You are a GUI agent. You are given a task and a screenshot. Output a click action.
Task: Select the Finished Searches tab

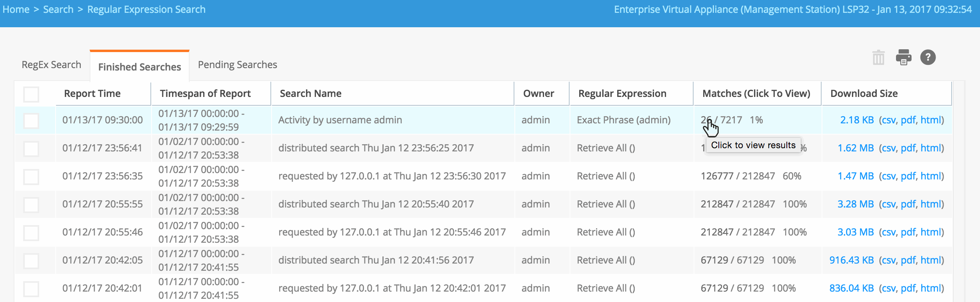[x=140, y=67]
